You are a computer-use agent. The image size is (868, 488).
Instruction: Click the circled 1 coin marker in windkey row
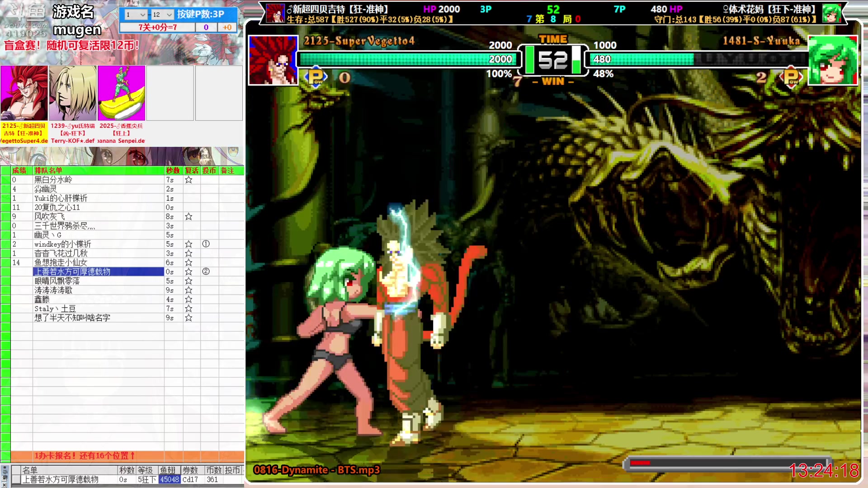tap(206, 244)
